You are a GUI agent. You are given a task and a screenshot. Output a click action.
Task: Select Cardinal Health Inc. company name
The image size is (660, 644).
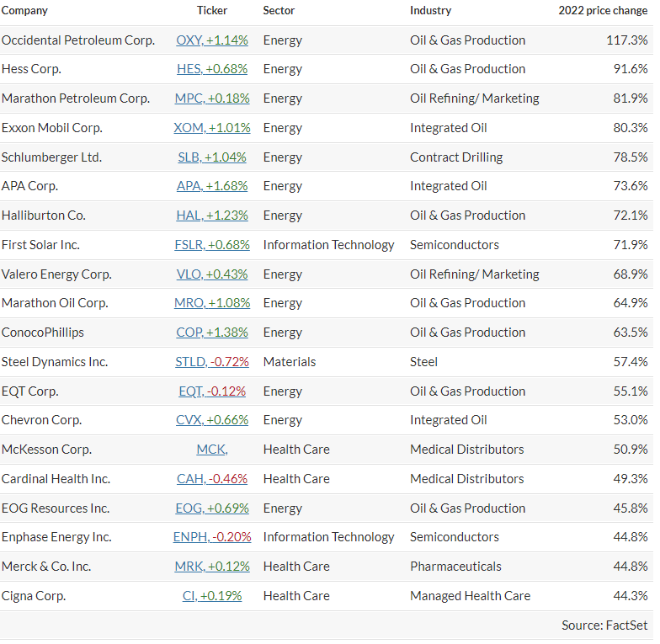(56, 479)
